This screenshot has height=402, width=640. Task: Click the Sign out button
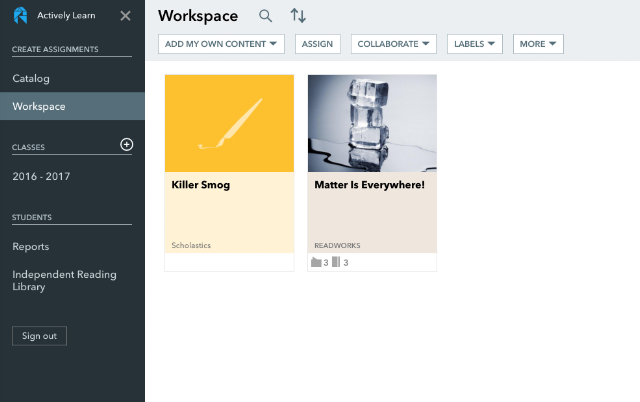(x=39, y=336)
